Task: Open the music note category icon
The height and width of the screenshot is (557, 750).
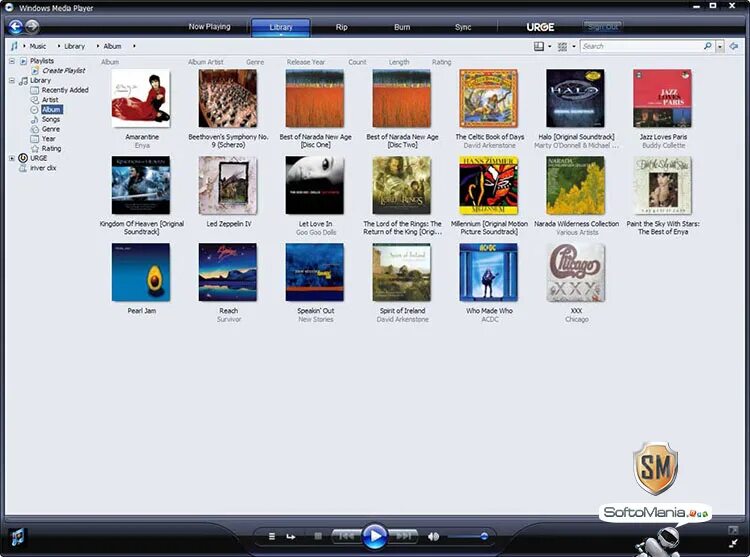Action: click(x=14, y=46)
